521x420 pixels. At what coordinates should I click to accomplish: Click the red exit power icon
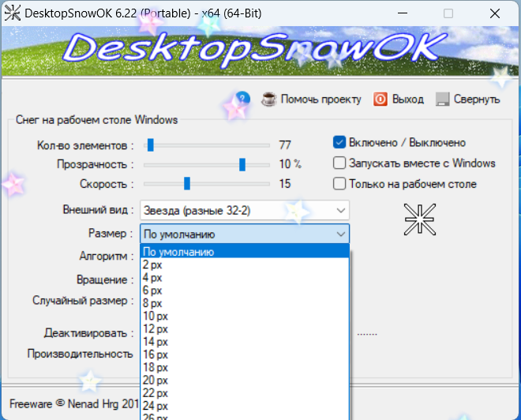coord(380,99)
